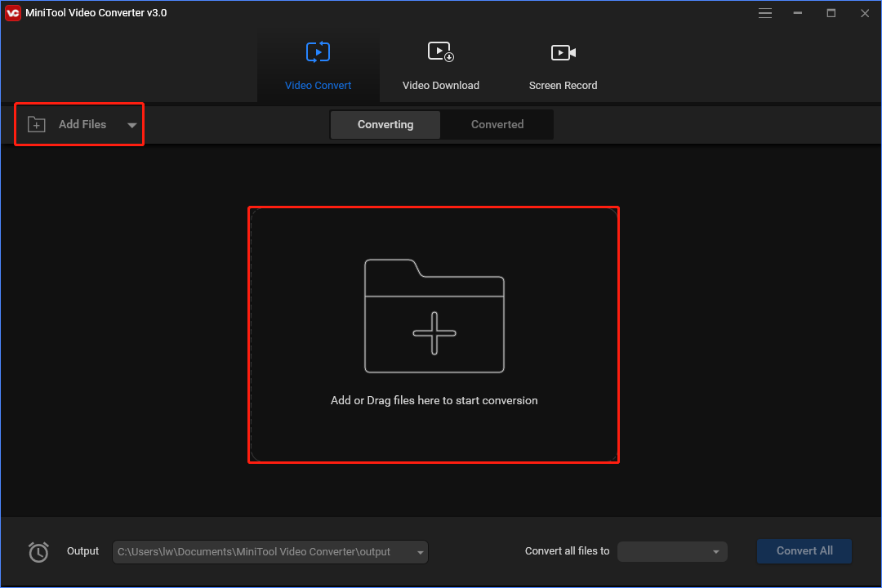Expand the output path dropdown arrow
Image resolution: width=882 pixels, height=588 pixels.
click(421, 553)
